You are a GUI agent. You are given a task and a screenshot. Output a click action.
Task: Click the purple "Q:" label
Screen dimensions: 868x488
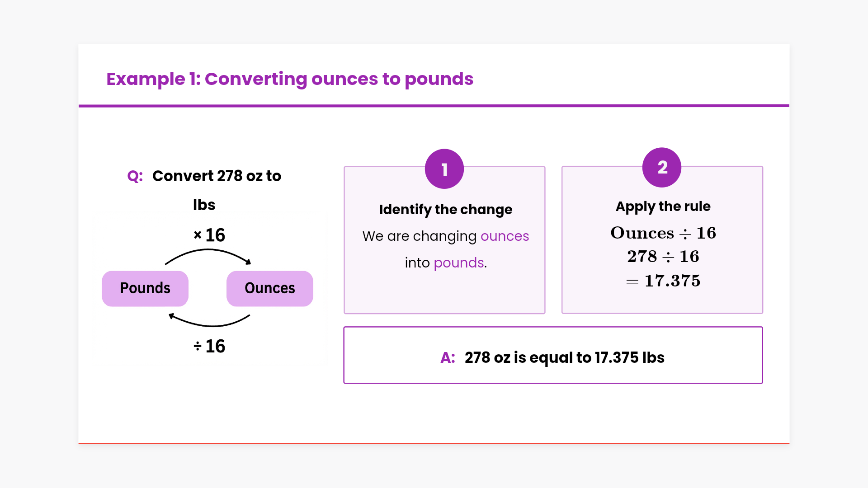coord(135,176)
